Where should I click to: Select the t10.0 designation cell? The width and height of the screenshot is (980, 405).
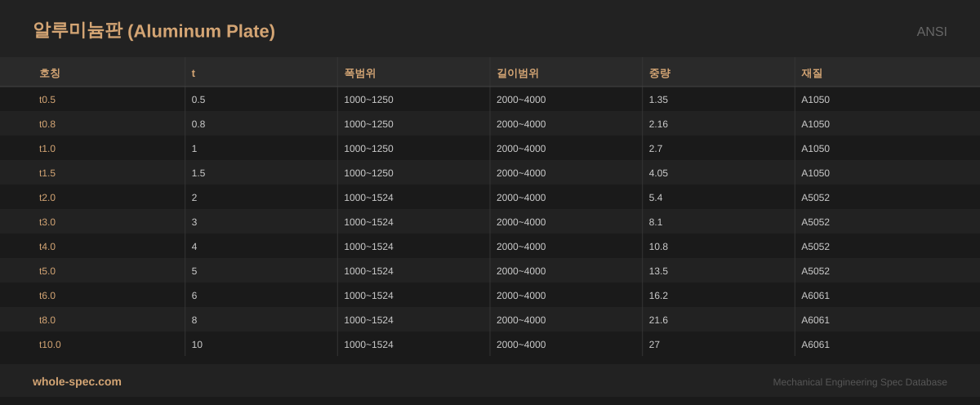[x=50, y=345]
